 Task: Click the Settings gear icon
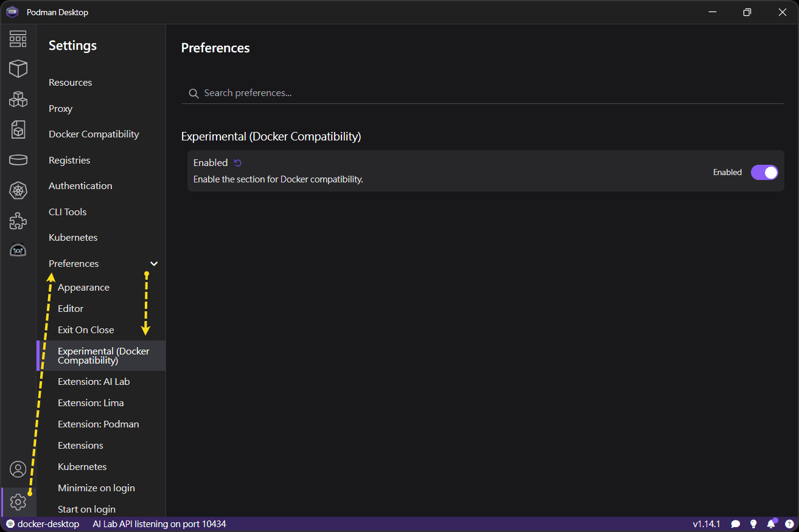18,502
